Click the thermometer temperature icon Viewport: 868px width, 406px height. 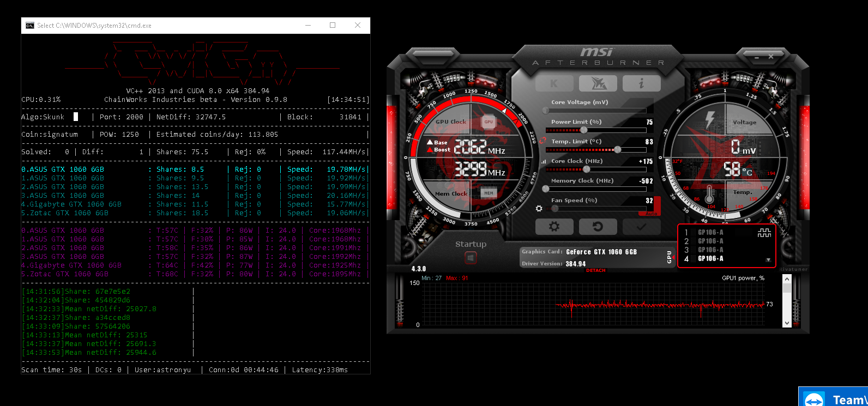click(709, 195)
